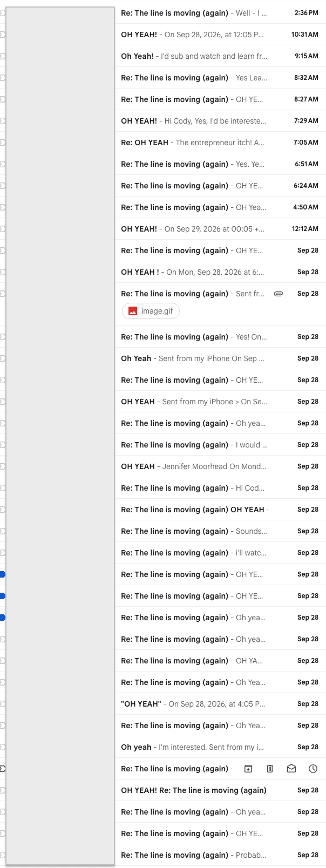Toggle importance marker on the hovered email row
Viewport: 326px width, 868px height.
click(2, 769)
